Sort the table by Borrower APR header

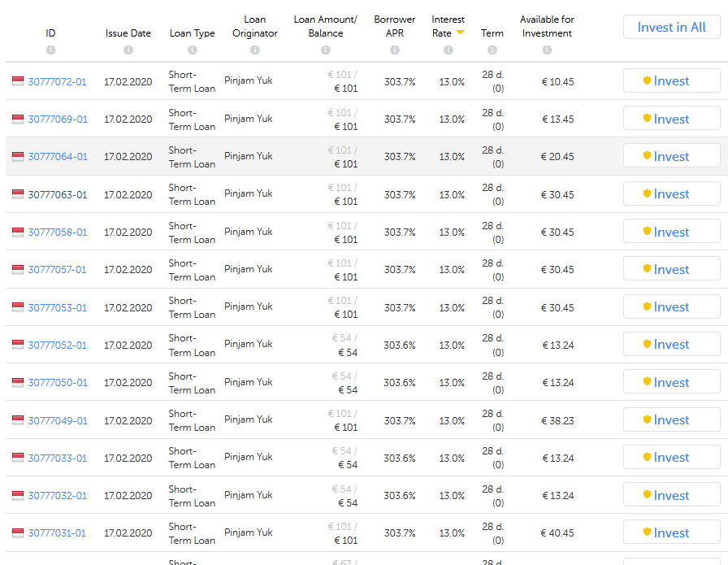[395, 26]
